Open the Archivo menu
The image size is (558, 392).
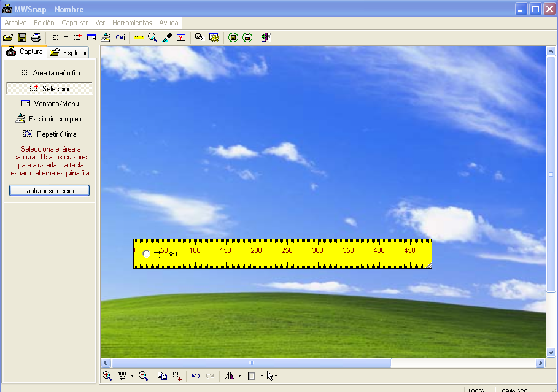(x=16, y=23)
